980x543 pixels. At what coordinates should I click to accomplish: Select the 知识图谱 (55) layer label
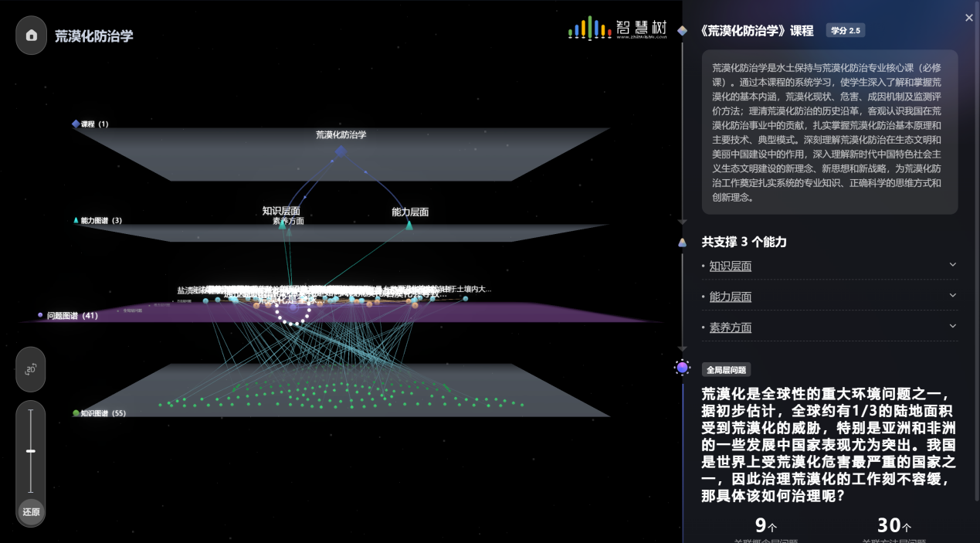102,413
